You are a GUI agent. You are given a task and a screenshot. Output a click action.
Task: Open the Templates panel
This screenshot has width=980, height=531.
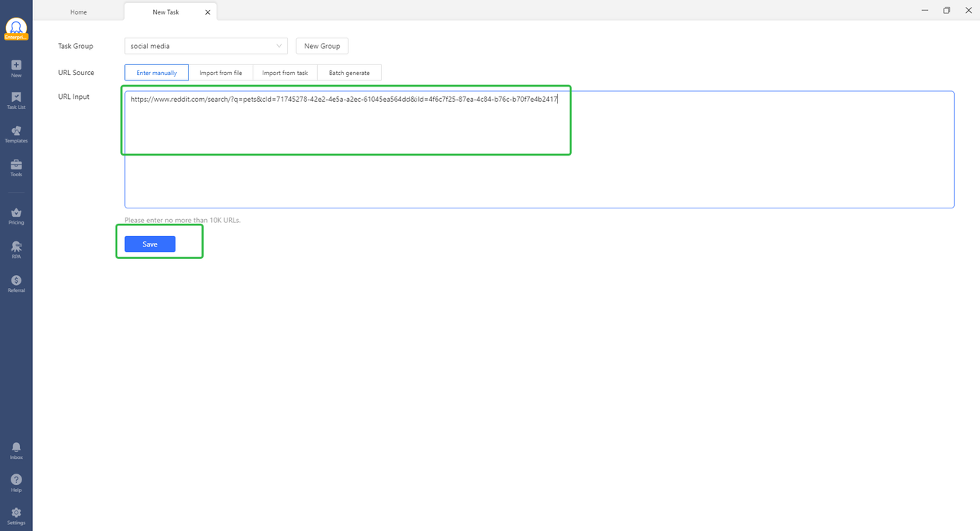point(16,136)
